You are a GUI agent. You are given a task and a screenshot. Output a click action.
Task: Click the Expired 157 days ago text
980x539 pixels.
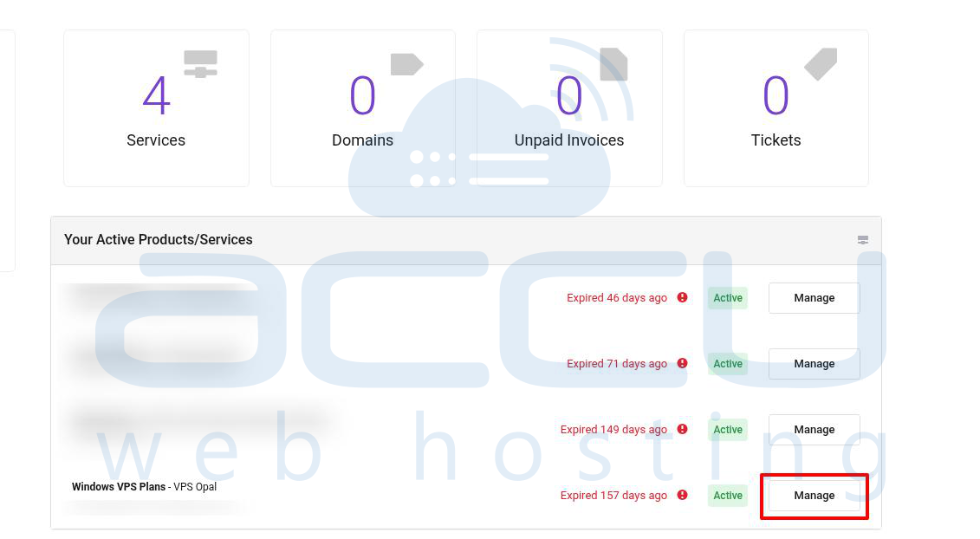[613, 496]
